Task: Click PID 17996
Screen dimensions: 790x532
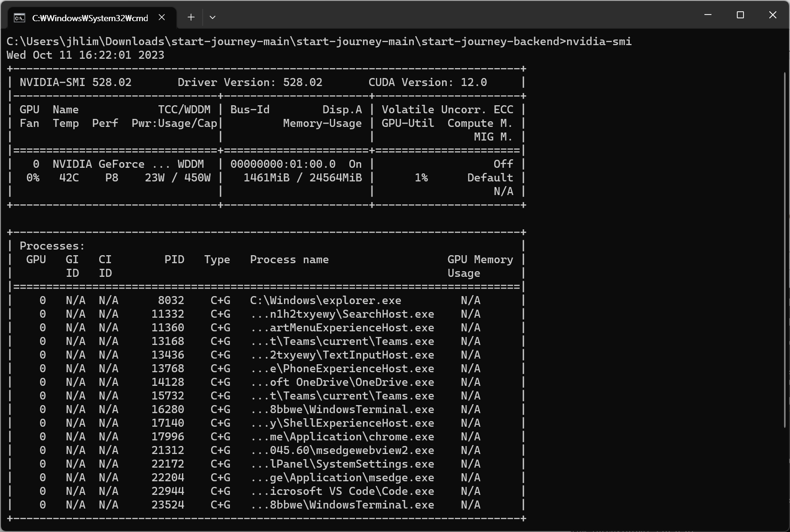Action: click(168, 437)
